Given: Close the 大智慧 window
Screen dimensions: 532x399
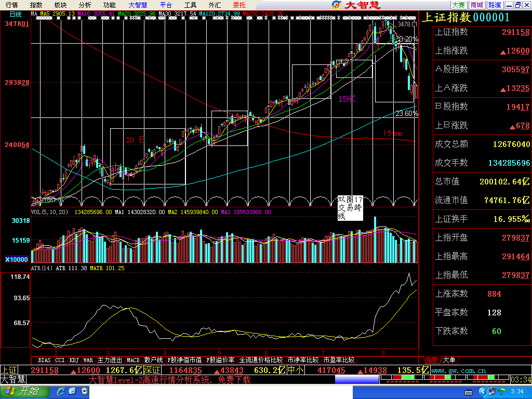Looking at the screenshot, I should [x=527, y=5].
